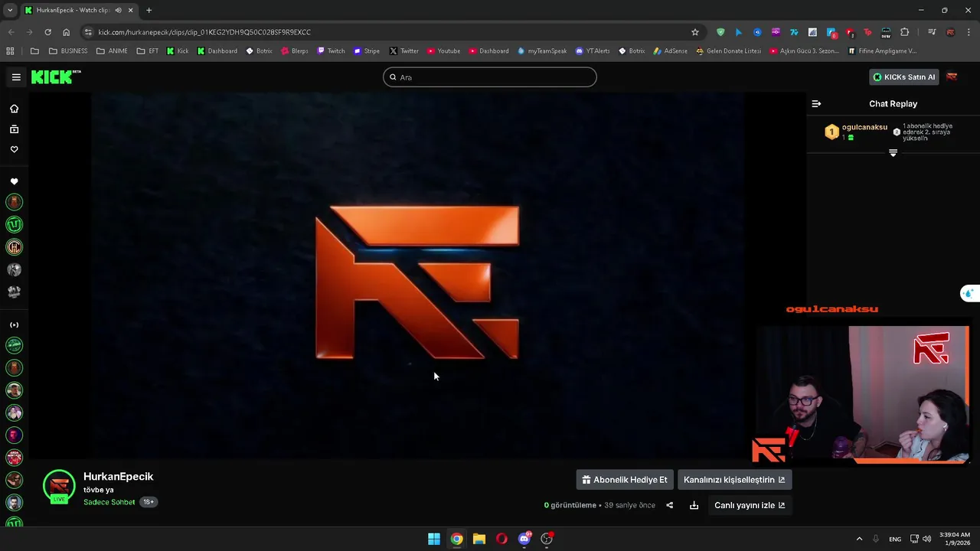The height and width of the screenshot is (551, 980).
Task: Open the AdSense bookmark
Action: pyautogui.click(x=671, y=51)
